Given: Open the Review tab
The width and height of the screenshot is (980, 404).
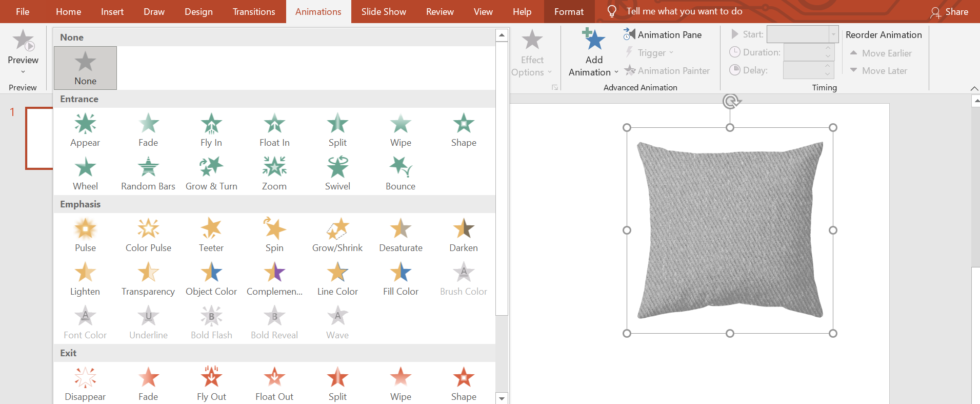Looking at the screenshot, I should (x=440, y=11).
